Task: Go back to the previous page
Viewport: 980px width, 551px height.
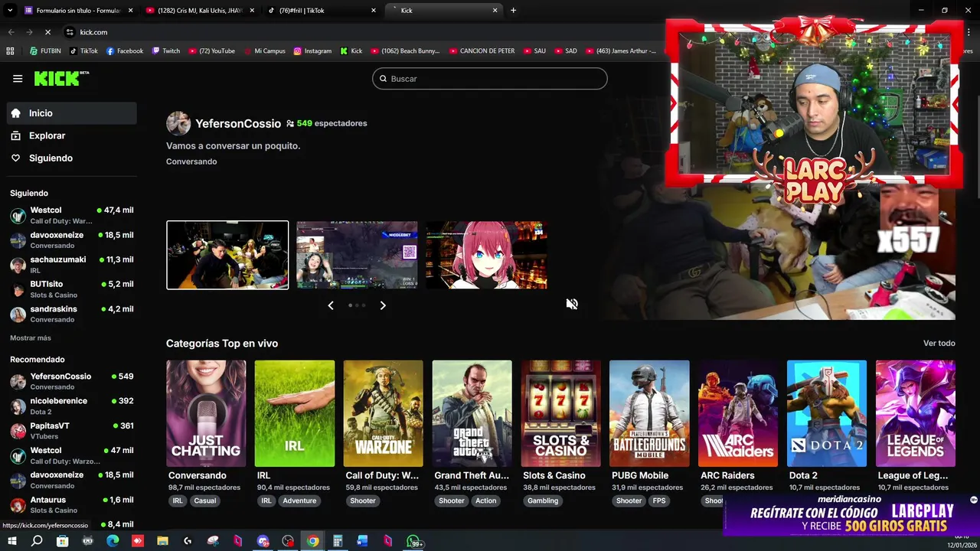Action: [x=11, y=32]
